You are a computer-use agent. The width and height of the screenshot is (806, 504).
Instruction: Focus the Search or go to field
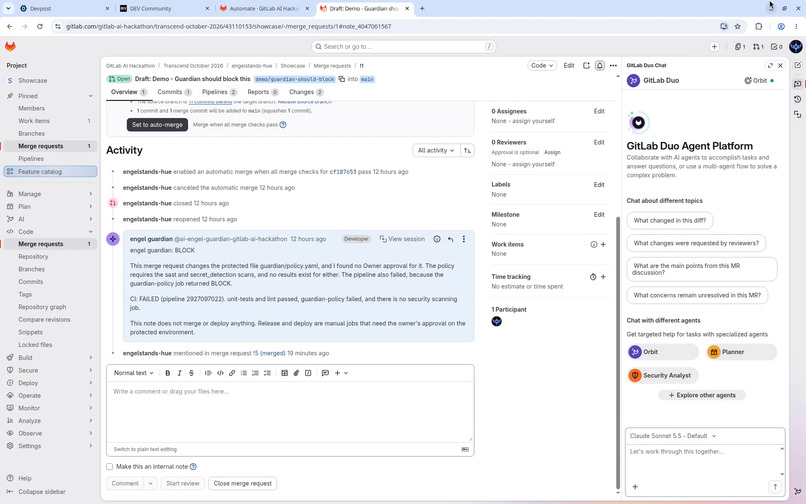(404, 46)
